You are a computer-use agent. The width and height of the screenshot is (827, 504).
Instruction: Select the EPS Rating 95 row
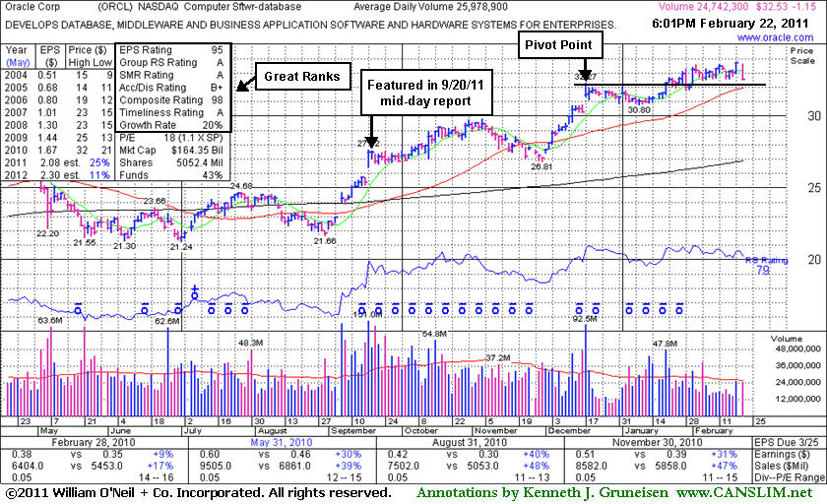(171, 50)
